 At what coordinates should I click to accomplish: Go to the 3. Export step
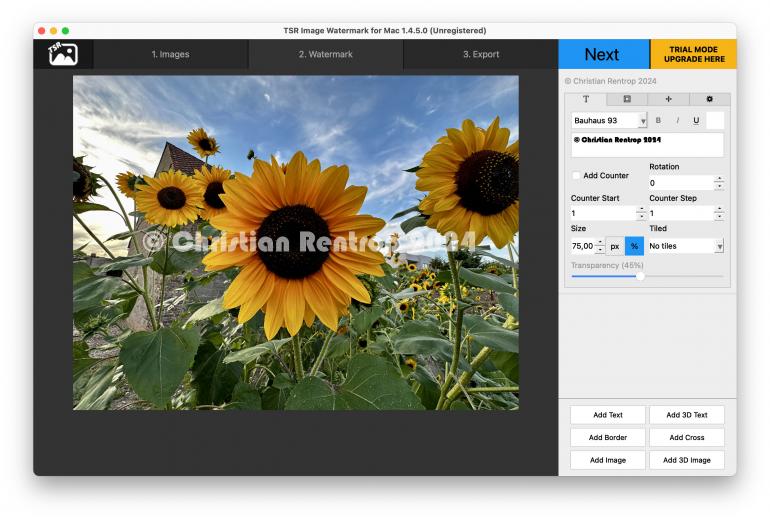click(x=481, y=54)
